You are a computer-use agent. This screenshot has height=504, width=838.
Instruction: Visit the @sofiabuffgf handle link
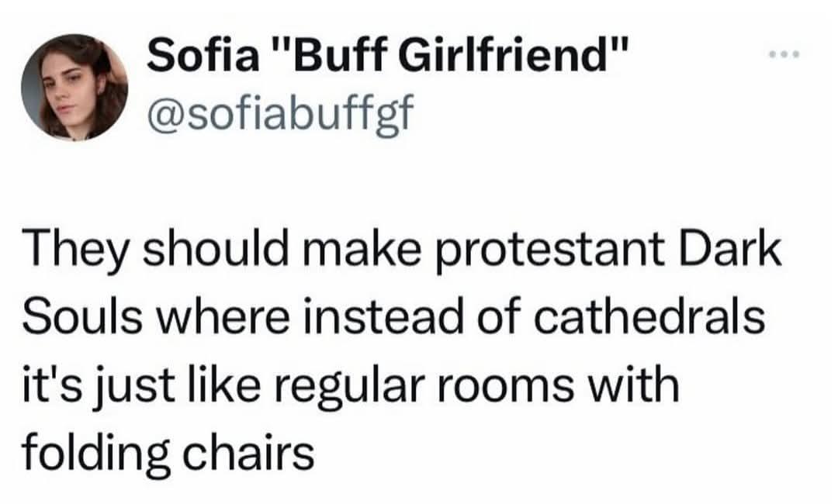tap(275, 114)
